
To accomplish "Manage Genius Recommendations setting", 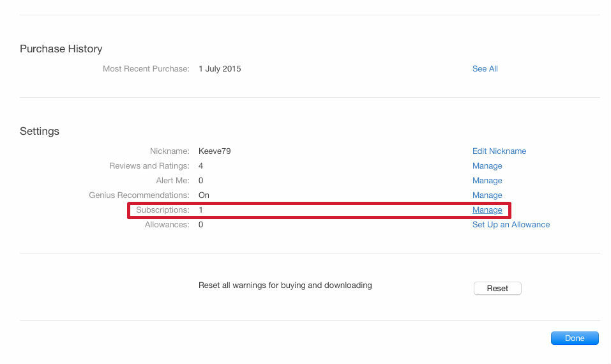I will tap(487, 195).
